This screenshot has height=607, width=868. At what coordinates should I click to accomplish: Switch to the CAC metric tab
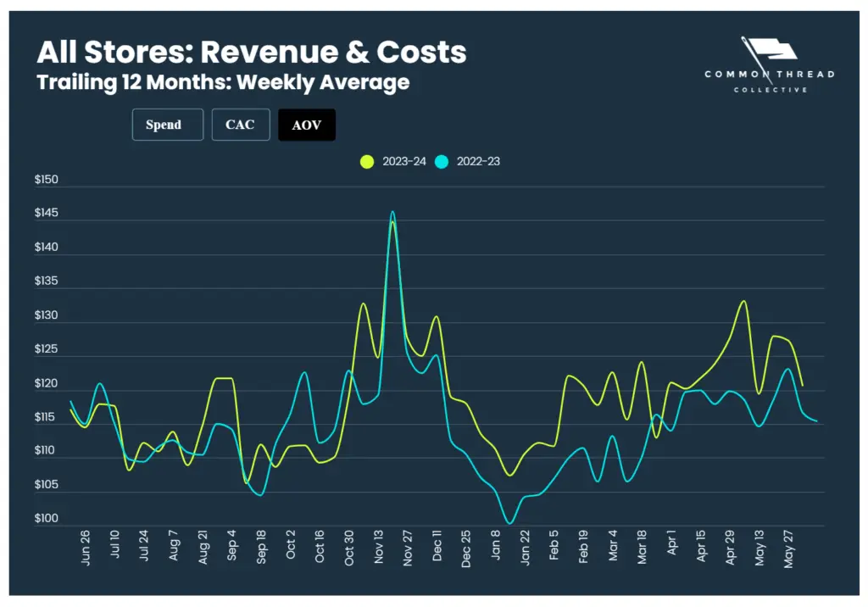tap(240, 125)
